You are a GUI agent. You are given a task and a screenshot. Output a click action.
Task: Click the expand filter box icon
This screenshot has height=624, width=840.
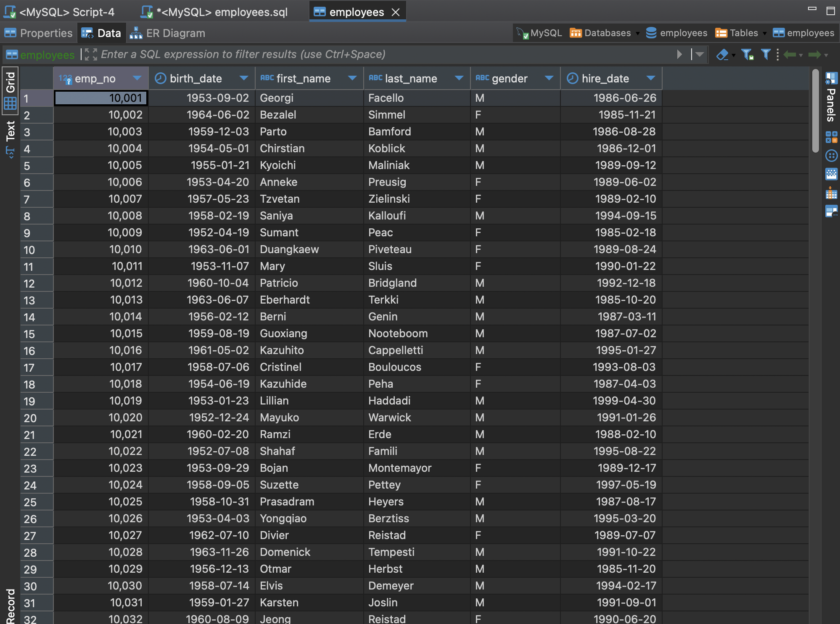tap(90, 55)
